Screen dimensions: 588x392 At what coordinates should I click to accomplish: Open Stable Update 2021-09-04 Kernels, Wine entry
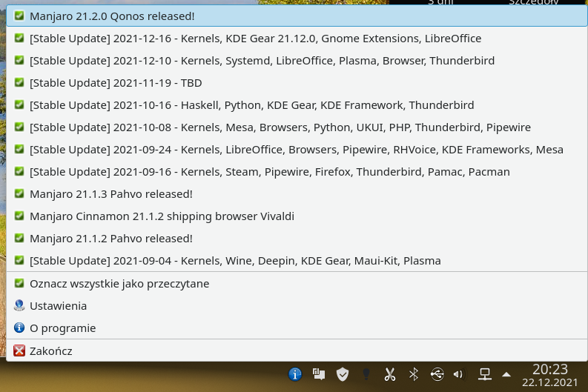tap(297, 260)
